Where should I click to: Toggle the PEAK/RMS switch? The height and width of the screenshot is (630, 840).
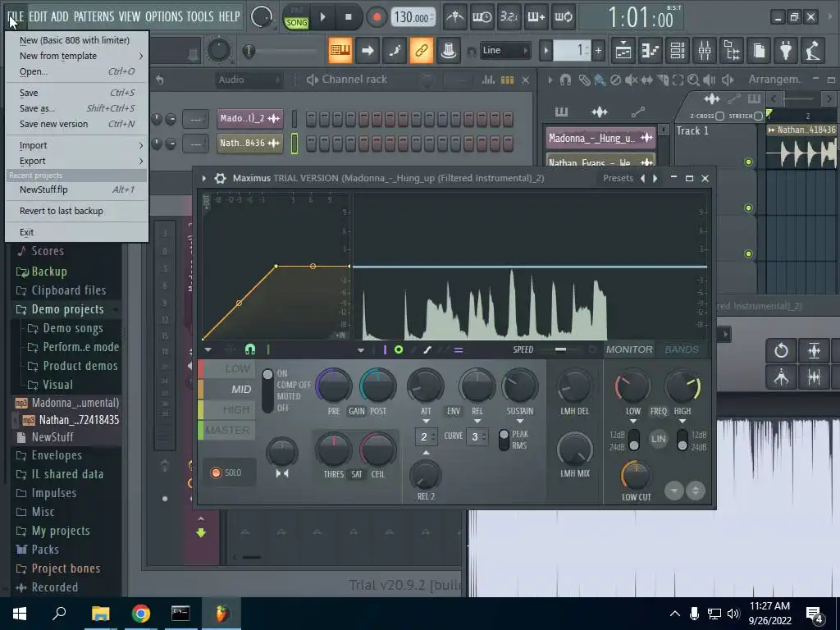point(504,440)
